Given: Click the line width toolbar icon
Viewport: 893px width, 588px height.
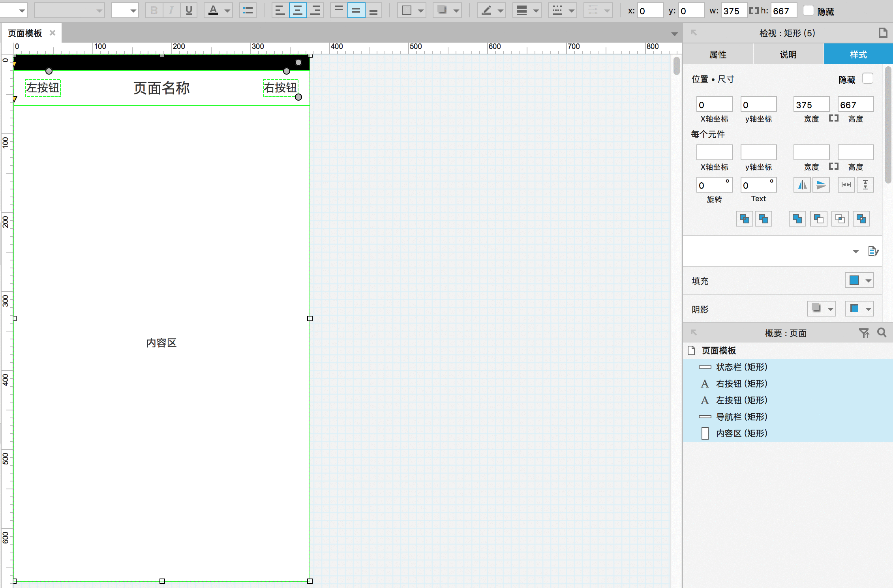Looking at the screenshot, I should [x=522, y=11].
